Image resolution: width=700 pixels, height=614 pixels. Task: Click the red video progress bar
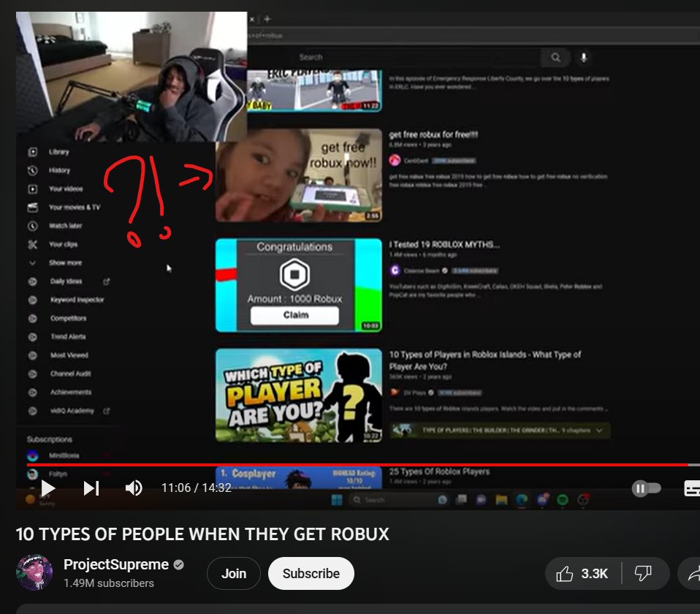(357, 465)
